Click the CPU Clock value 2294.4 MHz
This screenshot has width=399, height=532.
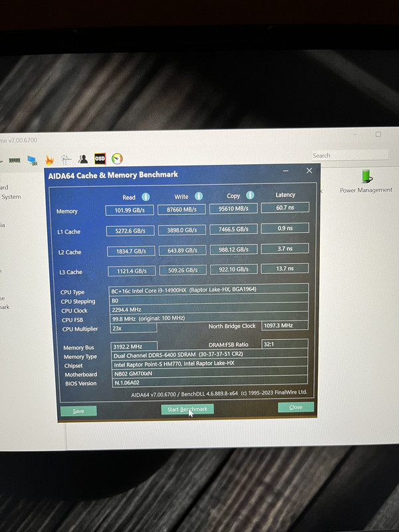pos(209,309)
